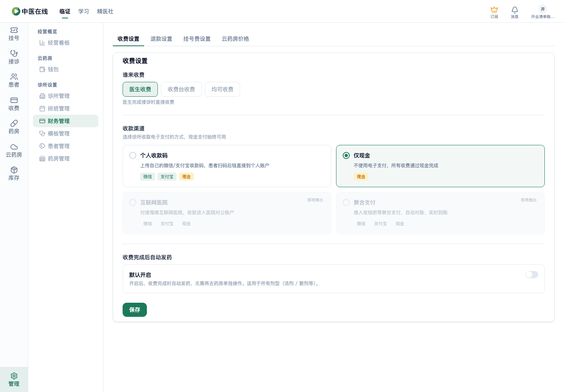Image resolution: width=564 pixels, height=392 pixels.
Task: Choose the 收费台收费 option button
Action: click(x=181, y=89)
